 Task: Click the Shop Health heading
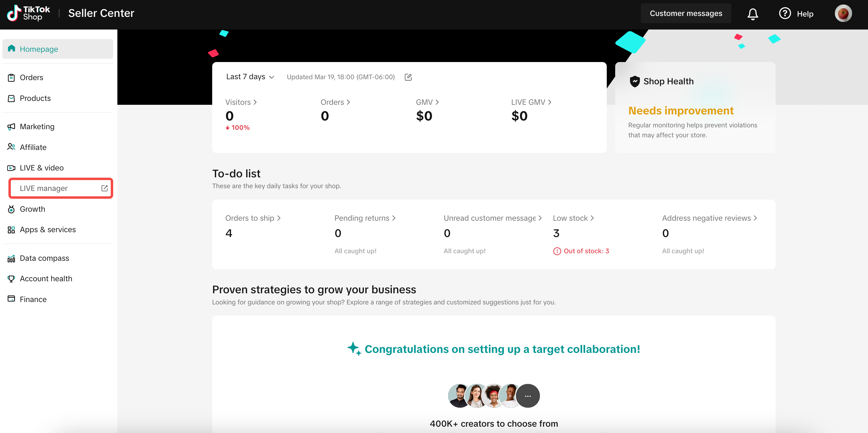668,81
